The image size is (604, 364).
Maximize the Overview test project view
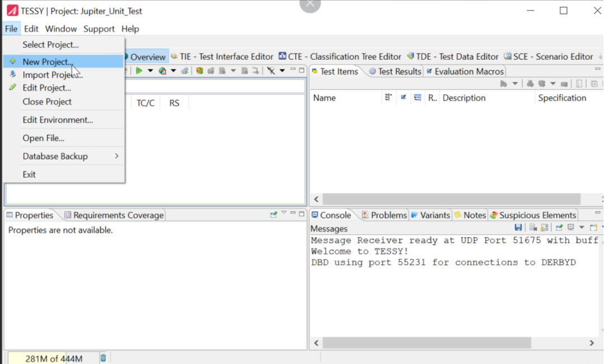click(301, 70)
